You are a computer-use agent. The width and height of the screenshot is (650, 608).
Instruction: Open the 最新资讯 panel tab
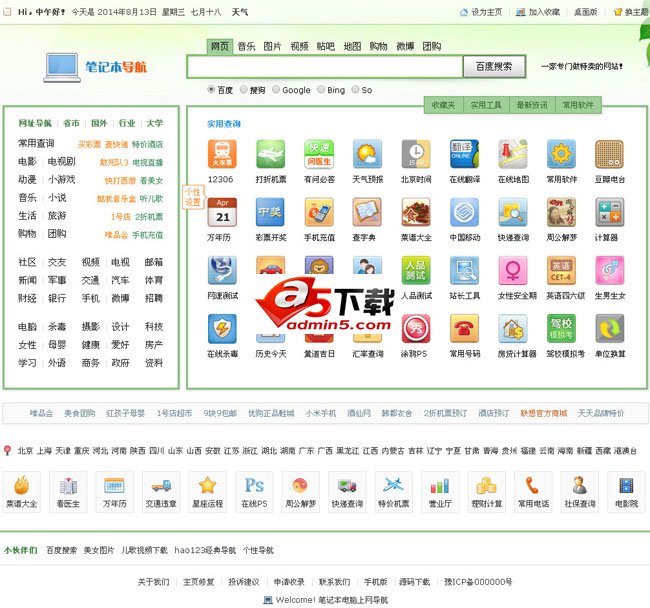pos(532,105)
